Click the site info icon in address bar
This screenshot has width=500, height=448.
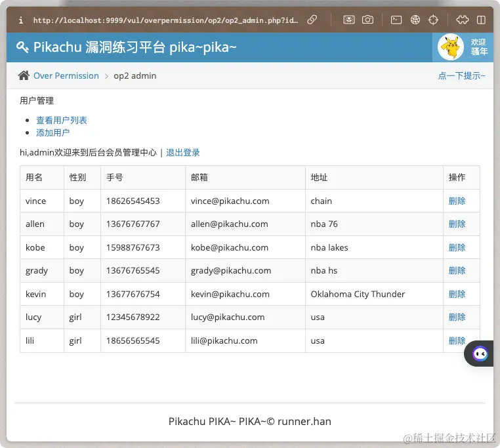click(21, 20)
